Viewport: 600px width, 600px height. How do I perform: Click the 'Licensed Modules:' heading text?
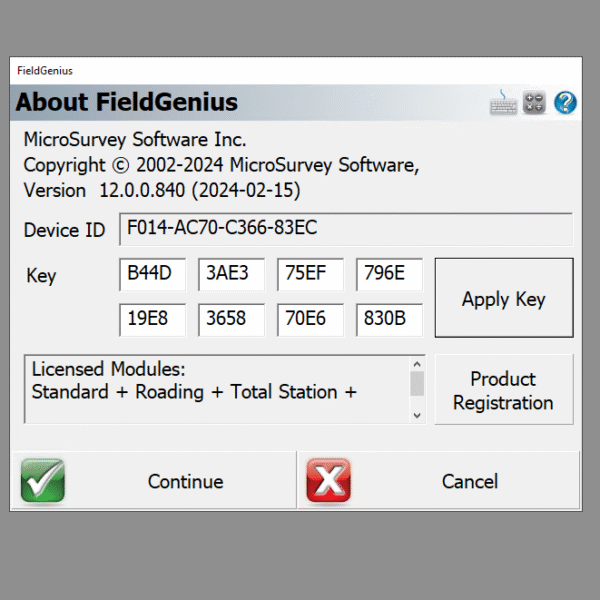pyautogui.click(x=108, y=369)
